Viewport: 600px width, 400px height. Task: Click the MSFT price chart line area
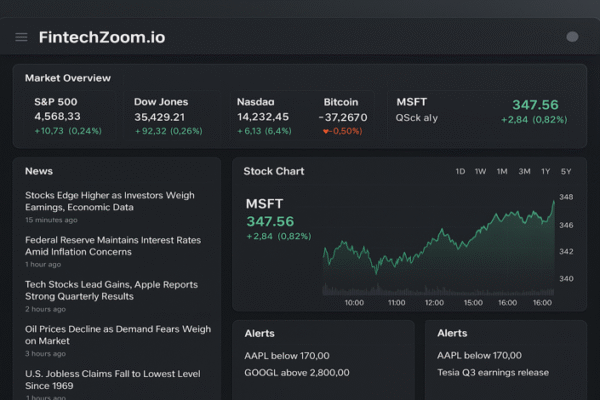439,245
